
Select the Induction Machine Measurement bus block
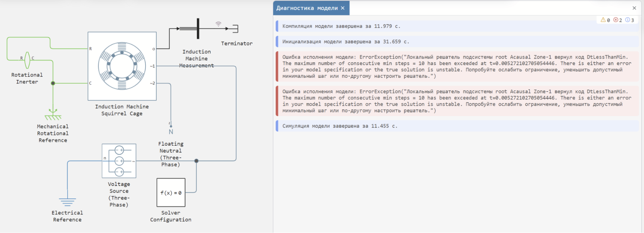(x=198, y=29)
